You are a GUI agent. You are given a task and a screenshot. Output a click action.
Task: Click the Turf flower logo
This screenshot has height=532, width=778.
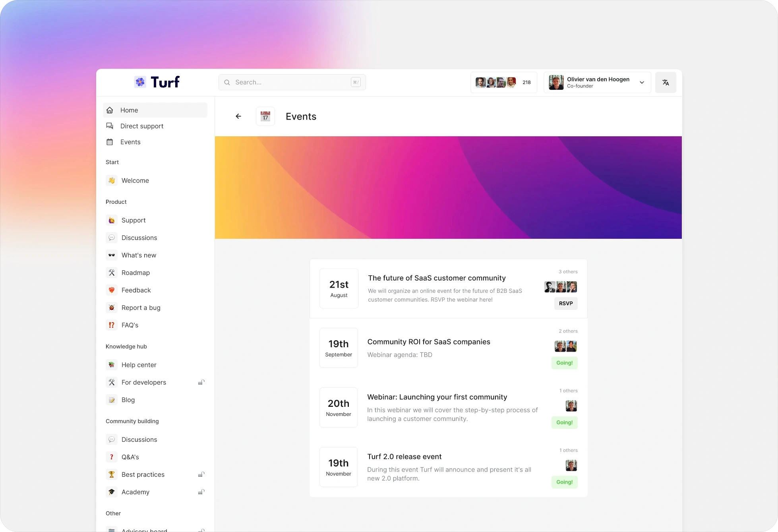pos(140,81)
